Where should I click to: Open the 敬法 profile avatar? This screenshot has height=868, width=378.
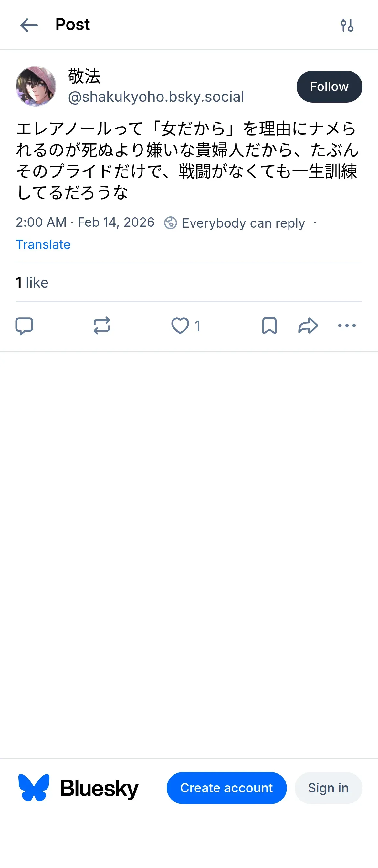click(36, 86)
